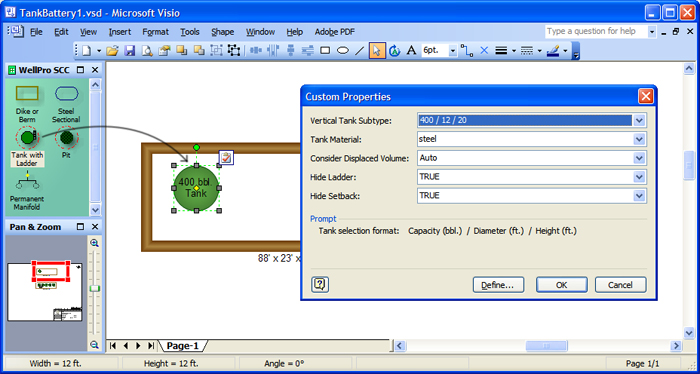
Task: Click the Dike or Berm stencil shape
Action: click(x=27, y=104)
